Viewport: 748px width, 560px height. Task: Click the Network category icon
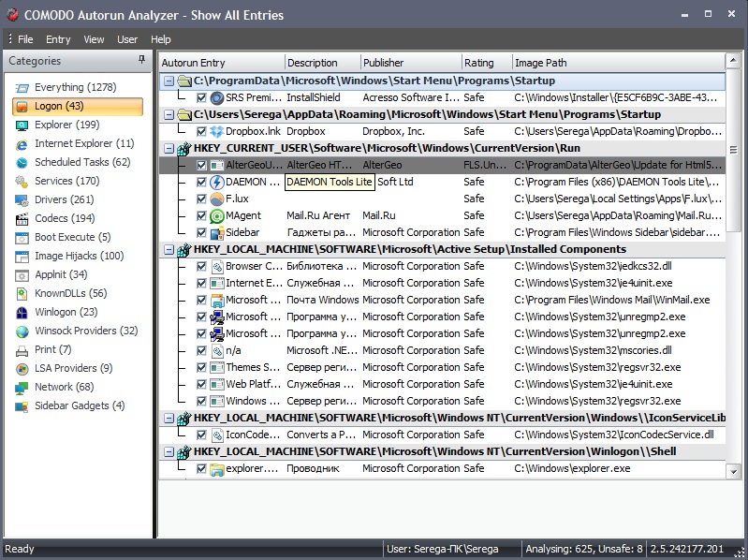(x=22, y=388)
